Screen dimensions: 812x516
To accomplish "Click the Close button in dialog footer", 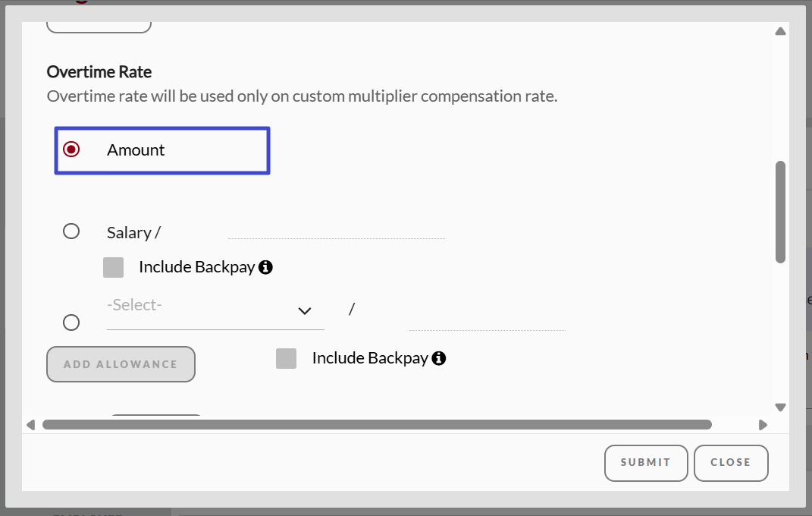I will coord(731,462).
